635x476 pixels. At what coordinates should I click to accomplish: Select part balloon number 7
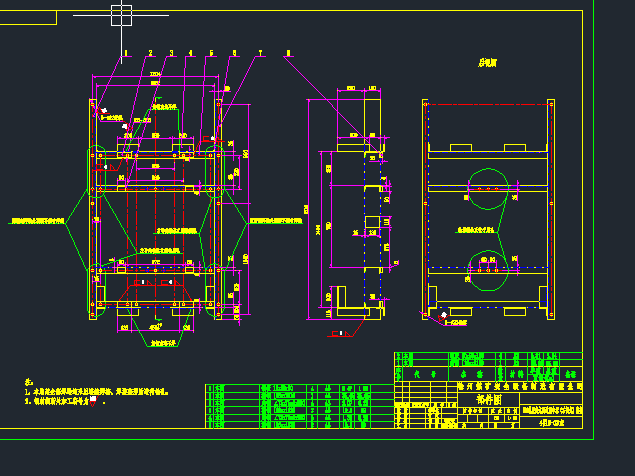tap(260, 53)
